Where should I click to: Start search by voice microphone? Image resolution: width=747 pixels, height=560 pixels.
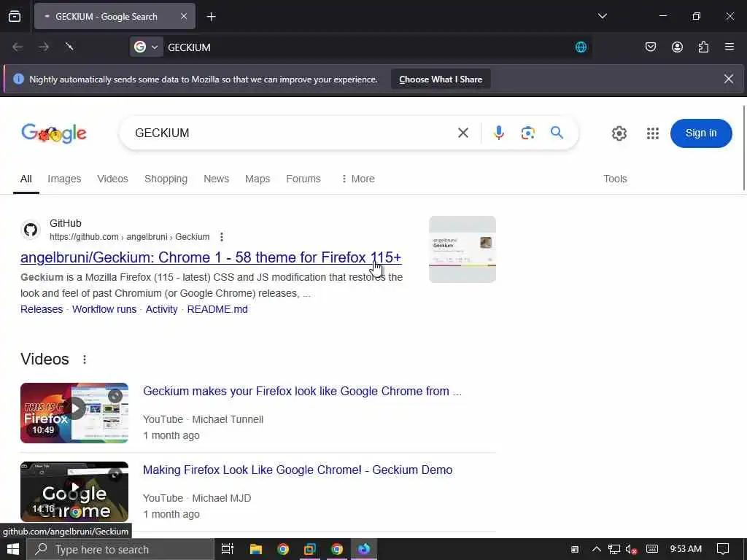click(499, 133)
